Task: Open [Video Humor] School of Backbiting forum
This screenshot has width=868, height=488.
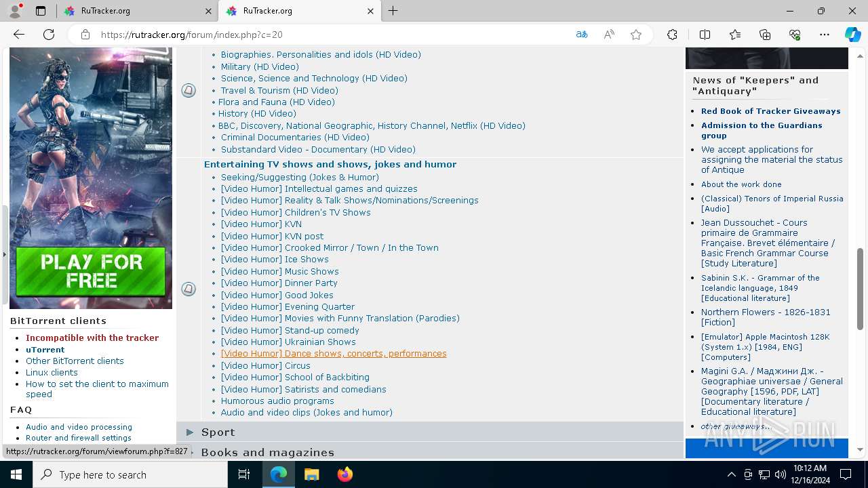Action: (295, 378)
